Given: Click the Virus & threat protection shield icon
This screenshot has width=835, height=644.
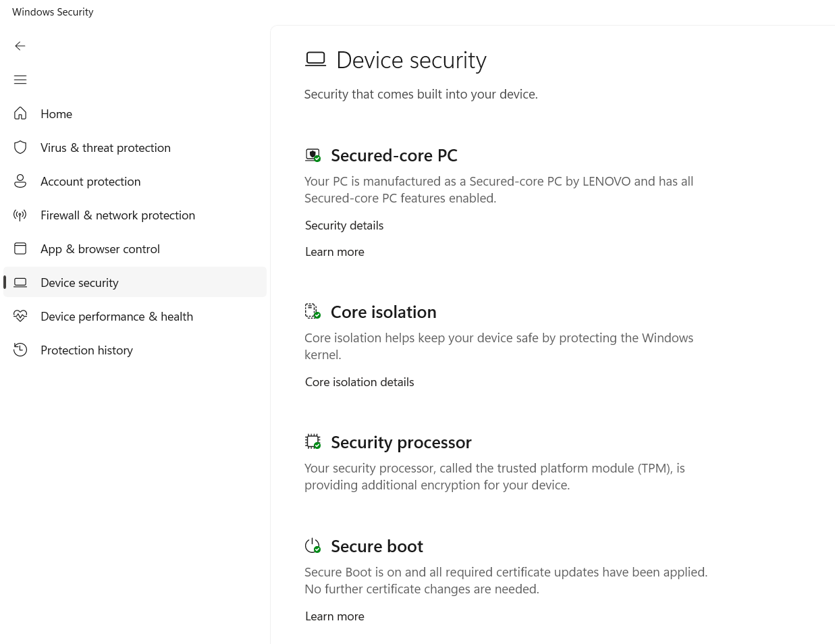Looking at the screenshot, I should pyautogui.click(x=20, y=147).
